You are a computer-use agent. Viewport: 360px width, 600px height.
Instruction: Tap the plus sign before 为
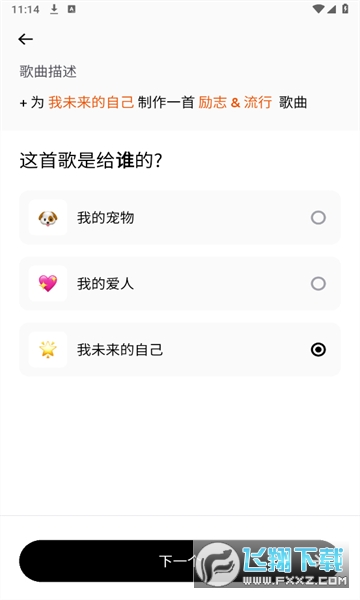pyautogui.click(x=23, y=103)
